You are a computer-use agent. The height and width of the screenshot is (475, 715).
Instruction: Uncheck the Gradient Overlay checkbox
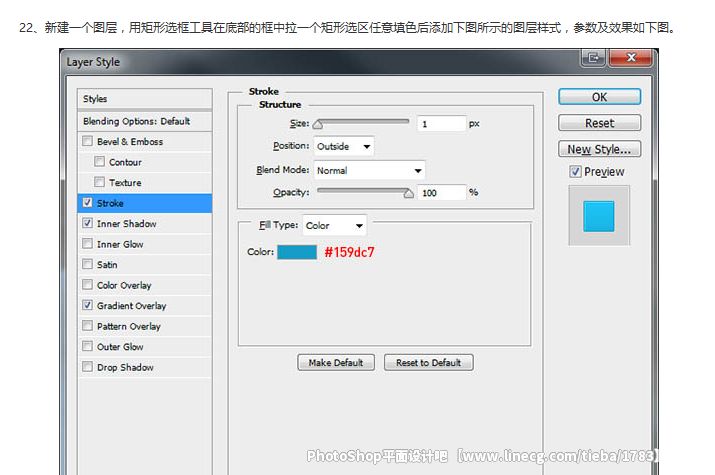tap(88, 305)
